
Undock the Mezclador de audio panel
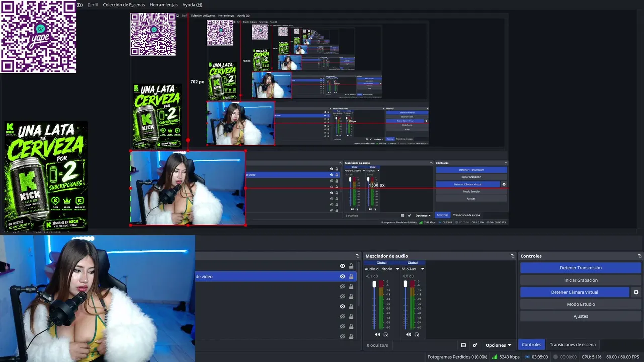click(512, 256)
